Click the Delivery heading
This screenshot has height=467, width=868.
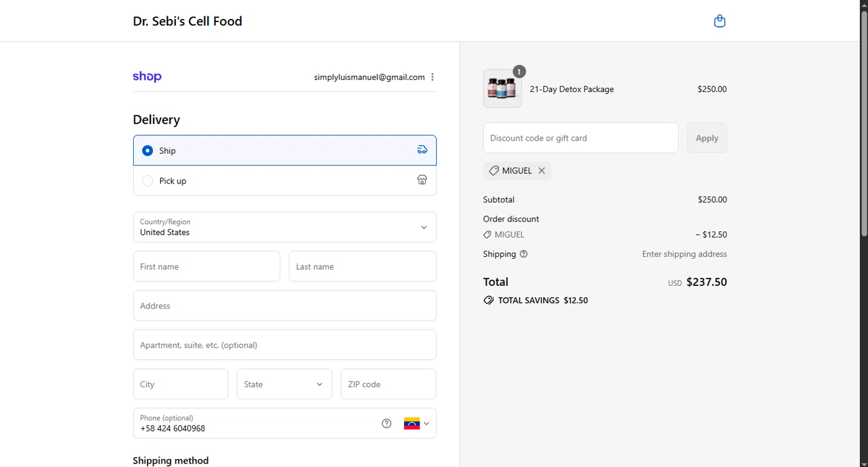(156, 120)
